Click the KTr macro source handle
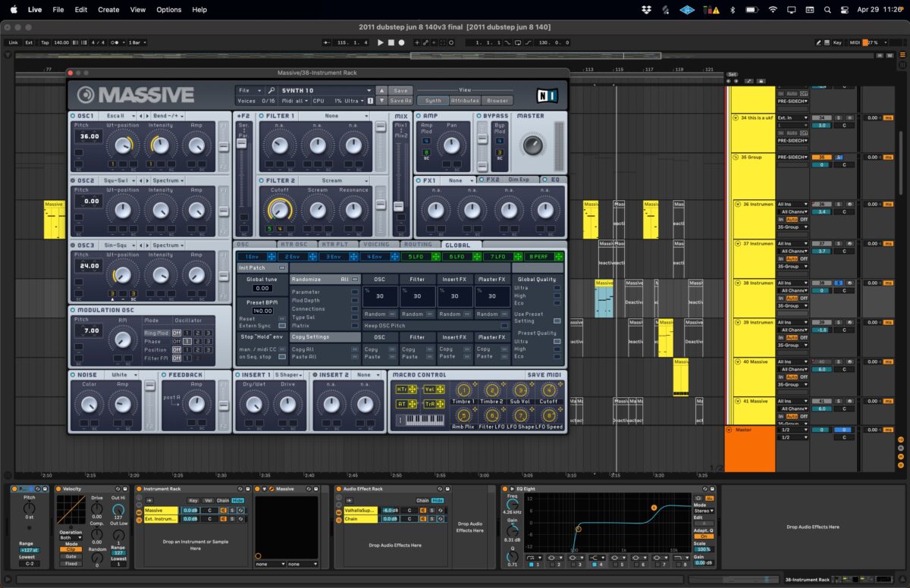The image size is (910, 588). point(413,389)
